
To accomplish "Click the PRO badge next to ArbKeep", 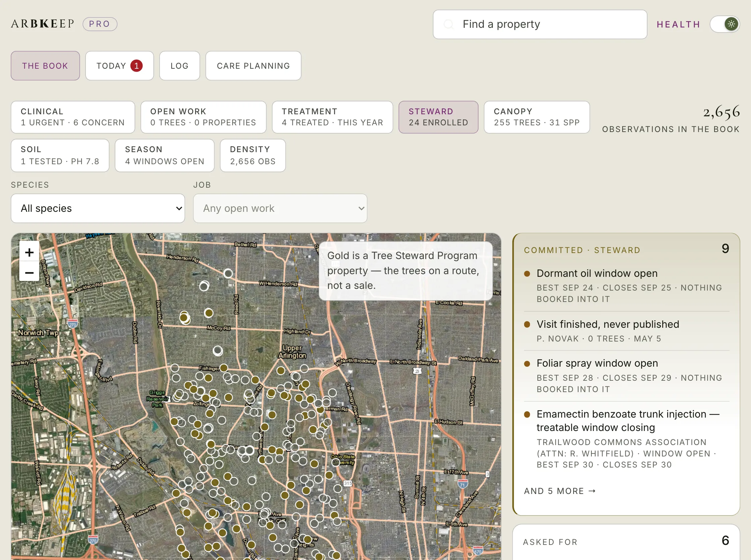I will (100, 24).
